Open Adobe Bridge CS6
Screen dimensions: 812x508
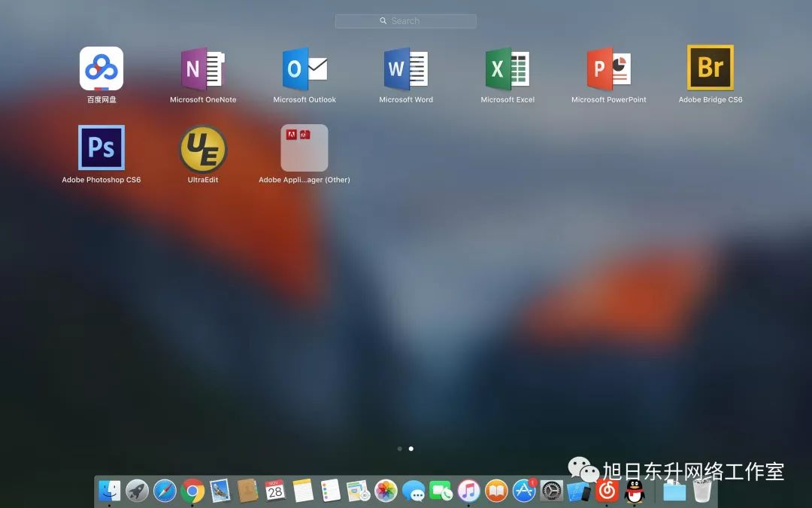[x=710, y=68]
